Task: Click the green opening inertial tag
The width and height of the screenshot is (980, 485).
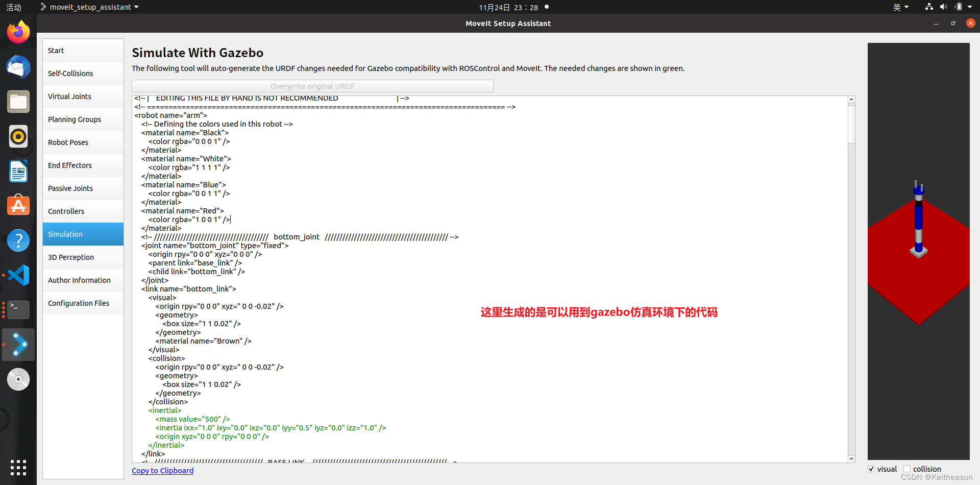Action: [165, 410]
